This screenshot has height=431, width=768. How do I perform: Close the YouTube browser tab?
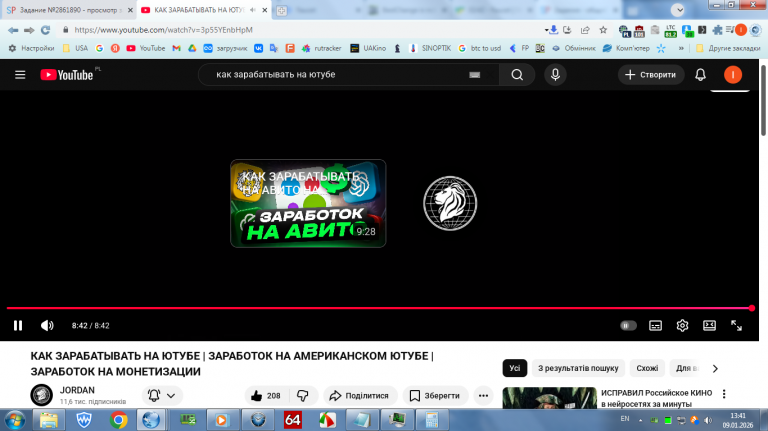(264, 10)
